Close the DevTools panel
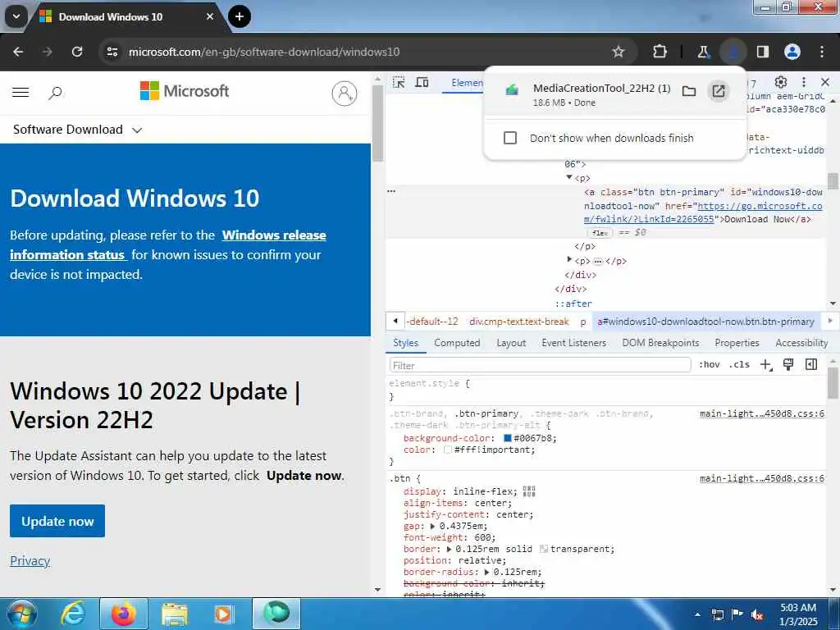This screenshot has height=630, width=840. 825,82
